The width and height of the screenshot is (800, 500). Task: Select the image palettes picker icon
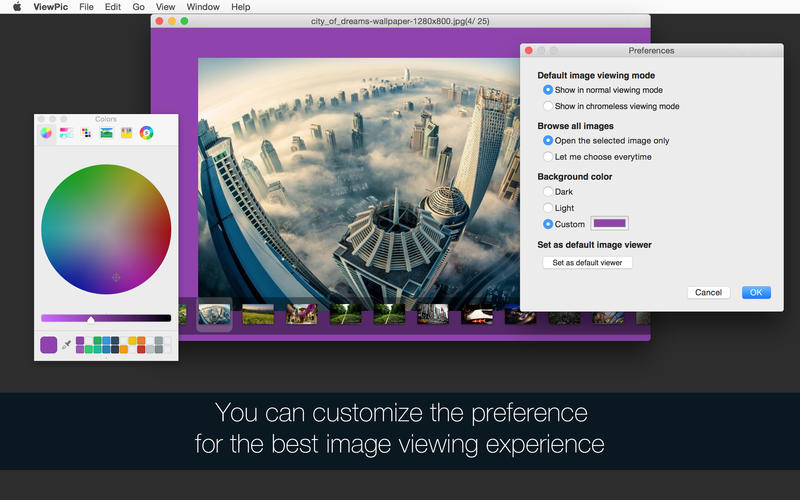pyautogui.click(x=106, y=133)
